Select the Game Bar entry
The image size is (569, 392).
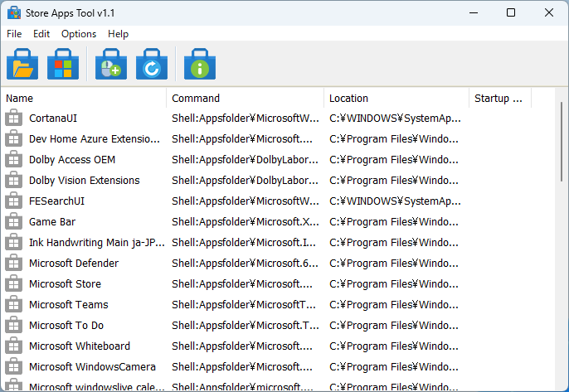pyautogui.click(x=52, y=221)
